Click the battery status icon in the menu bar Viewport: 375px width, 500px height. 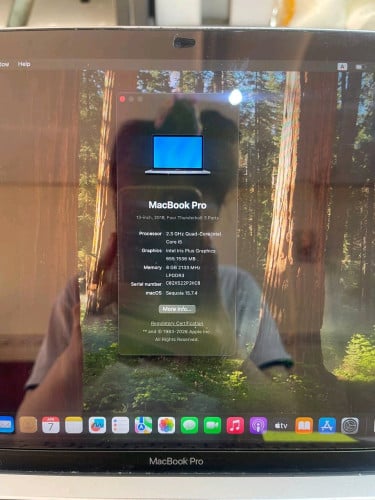point(359,67)
